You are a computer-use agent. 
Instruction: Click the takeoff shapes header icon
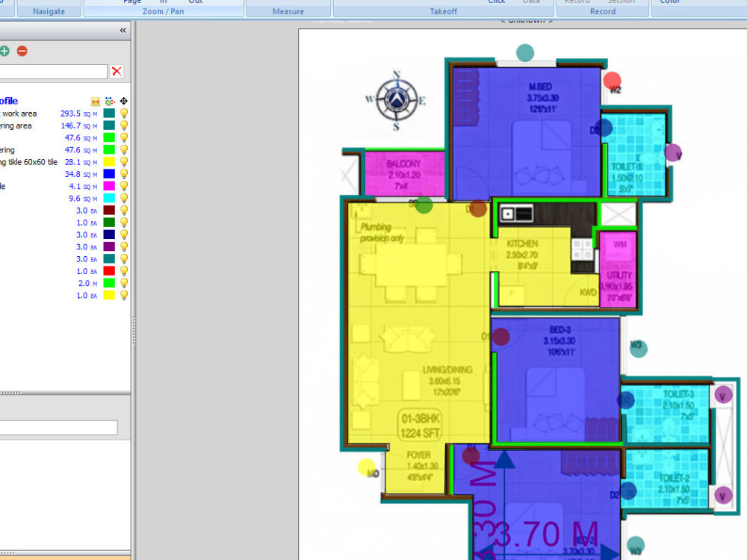[110, 101]
